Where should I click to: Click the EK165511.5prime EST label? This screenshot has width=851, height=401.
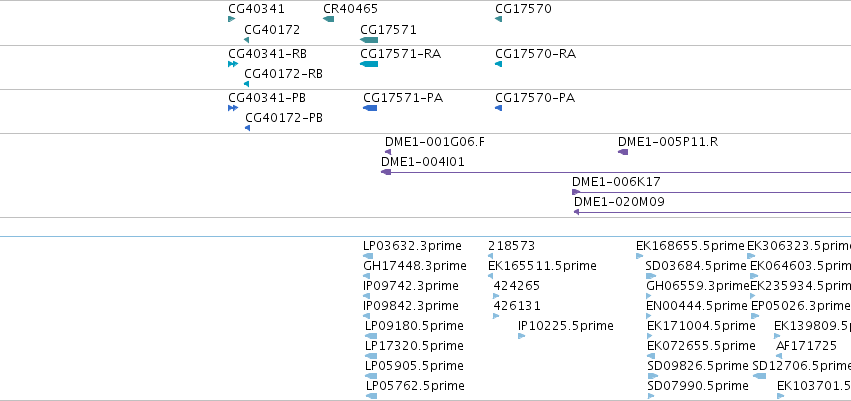click(542, 266)
